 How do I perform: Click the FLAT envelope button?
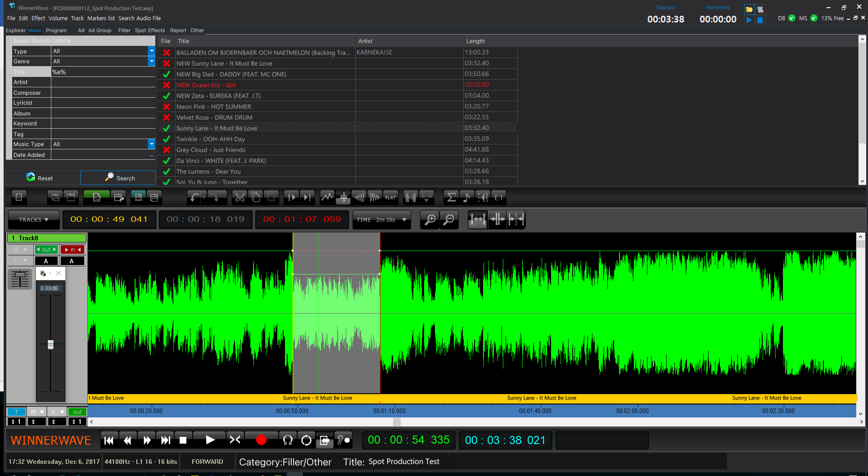click(x=390, y=197)
